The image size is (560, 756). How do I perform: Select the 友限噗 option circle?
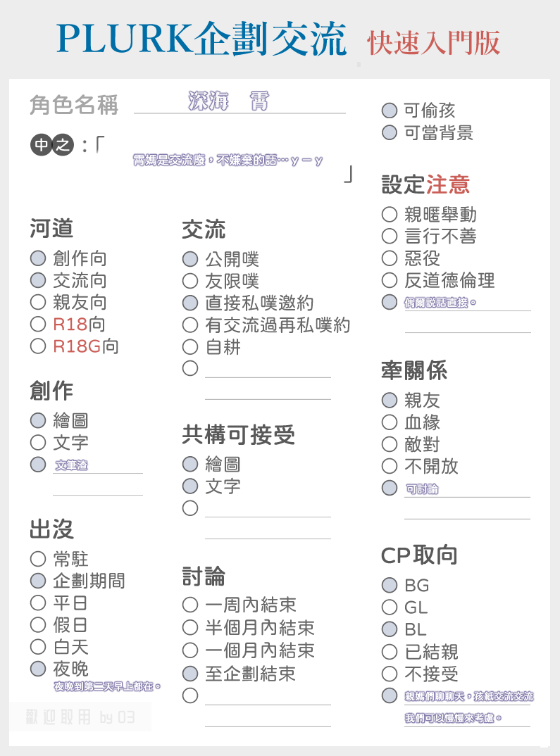click(x=190, y=281)
